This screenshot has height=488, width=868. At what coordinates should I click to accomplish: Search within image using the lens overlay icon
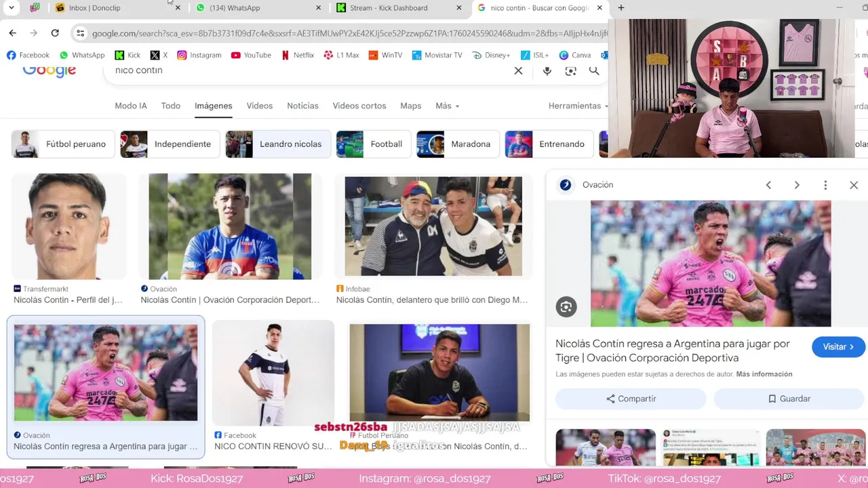pos(566,307)
